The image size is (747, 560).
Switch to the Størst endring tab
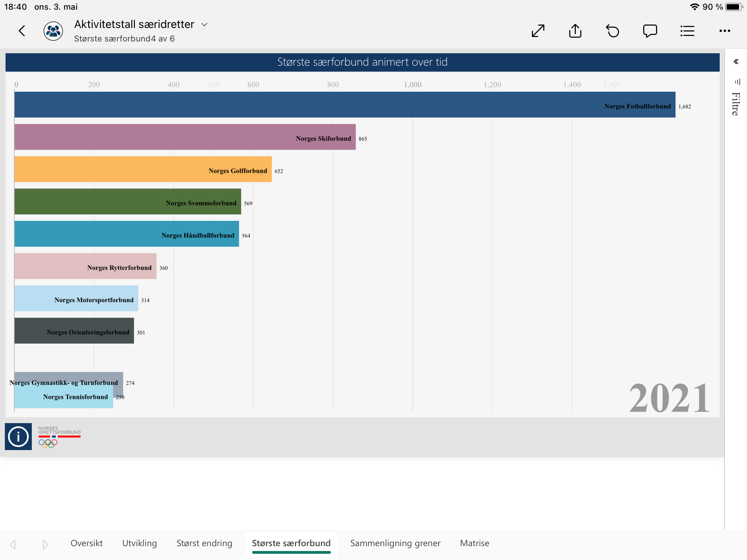(x=204, y=543)
